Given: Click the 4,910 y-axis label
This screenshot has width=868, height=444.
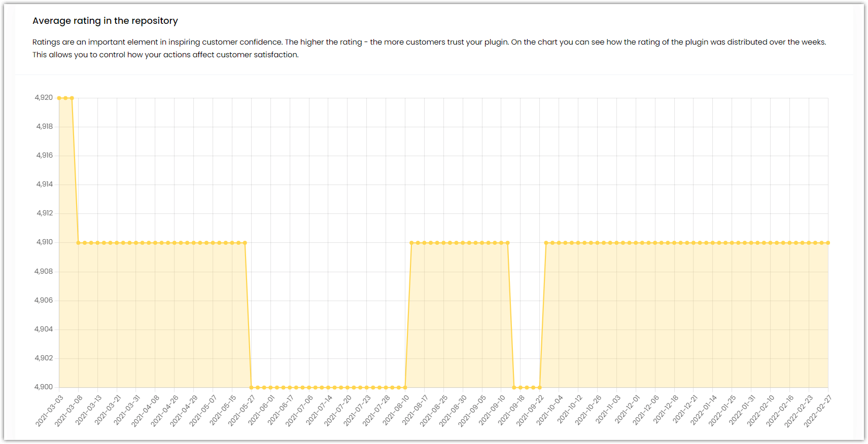Looking at the screenshot, I should point(44,242).
